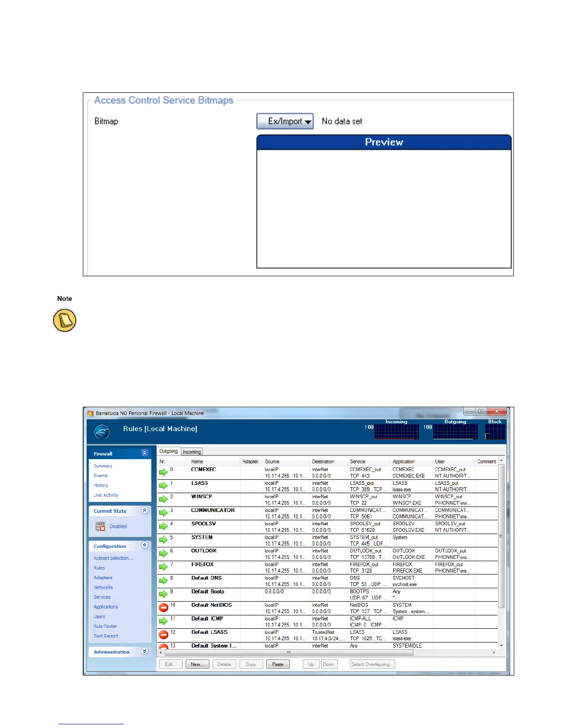Click the Outgoing traffic graph

pos(455,432)
